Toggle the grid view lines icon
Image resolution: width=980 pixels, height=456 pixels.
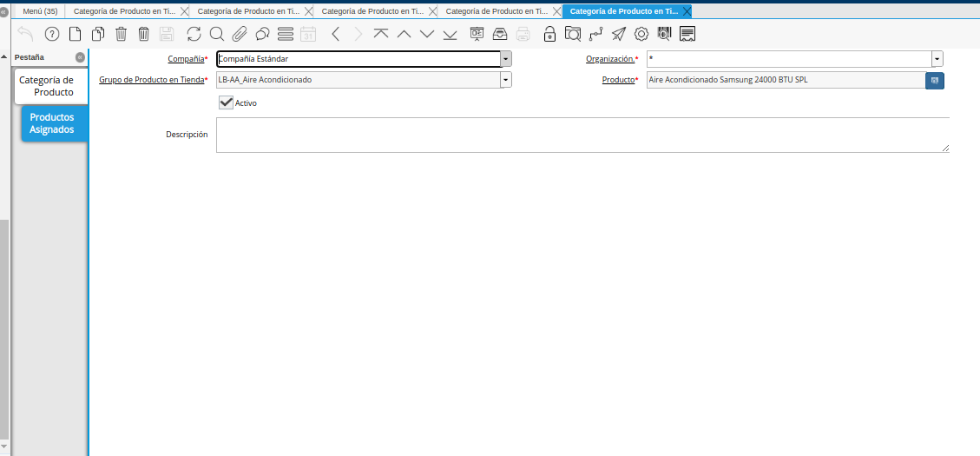[285, 34]
